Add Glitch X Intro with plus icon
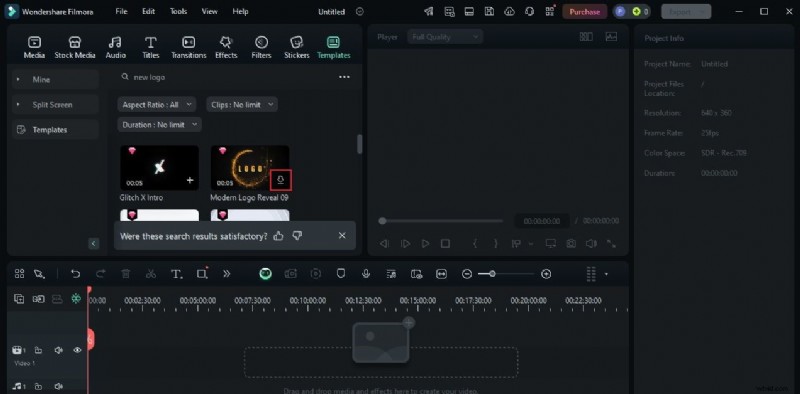 pyautogui.click(x=190, y=180)
